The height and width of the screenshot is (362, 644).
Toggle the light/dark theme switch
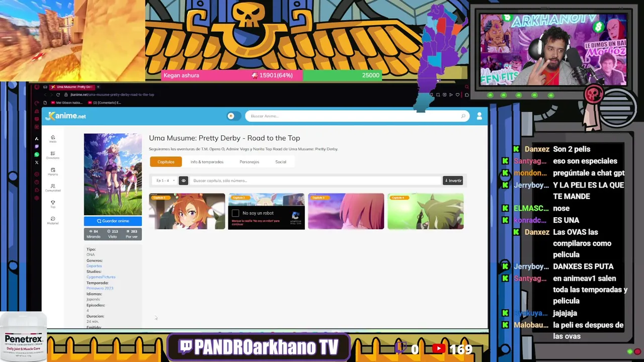(233, 116)
